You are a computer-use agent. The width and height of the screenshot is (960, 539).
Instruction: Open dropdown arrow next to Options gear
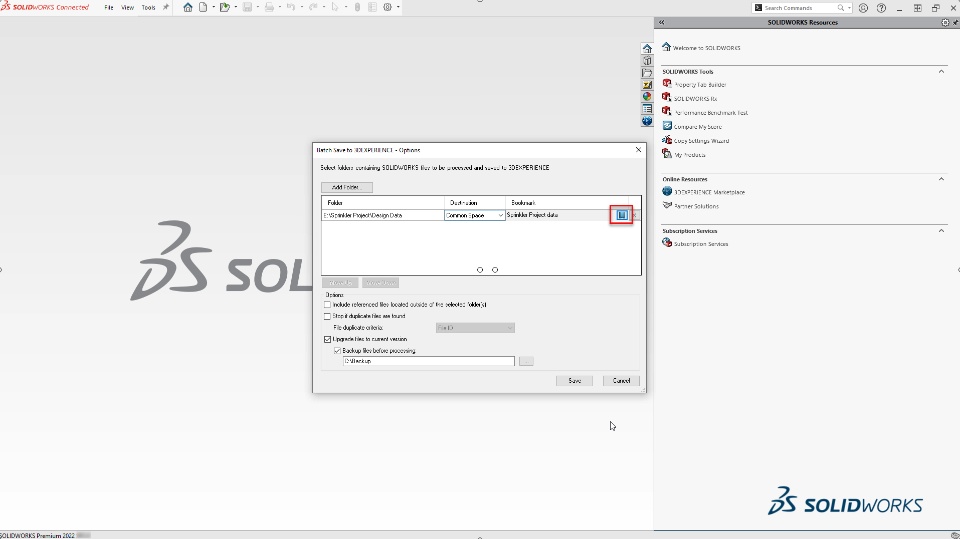[399, 7]
